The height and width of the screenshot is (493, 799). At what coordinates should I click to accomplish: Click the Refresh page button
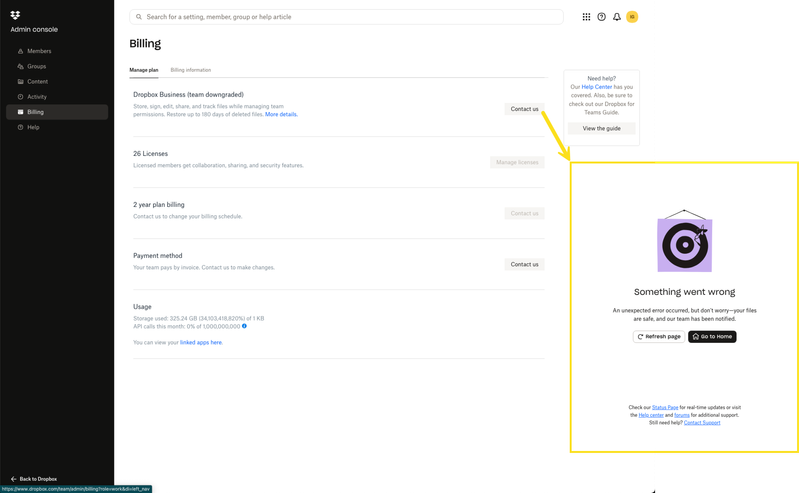pos(658,337)
